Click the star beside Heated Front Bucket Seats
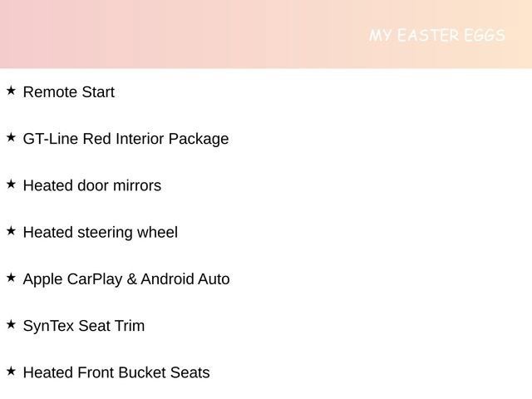Screen dimensions: 532x399 tap(11, 371)
